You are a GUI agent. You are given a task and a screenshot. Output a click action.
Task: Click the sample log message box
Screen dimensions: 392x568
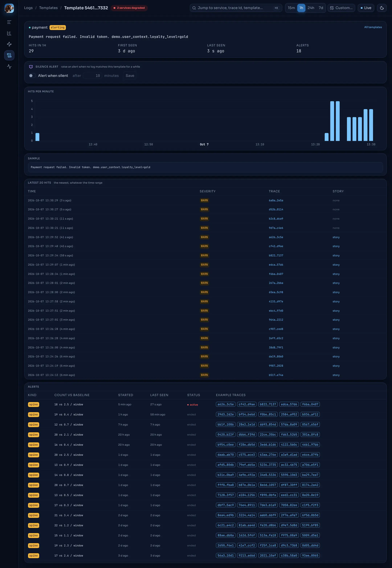click(205, 167)
